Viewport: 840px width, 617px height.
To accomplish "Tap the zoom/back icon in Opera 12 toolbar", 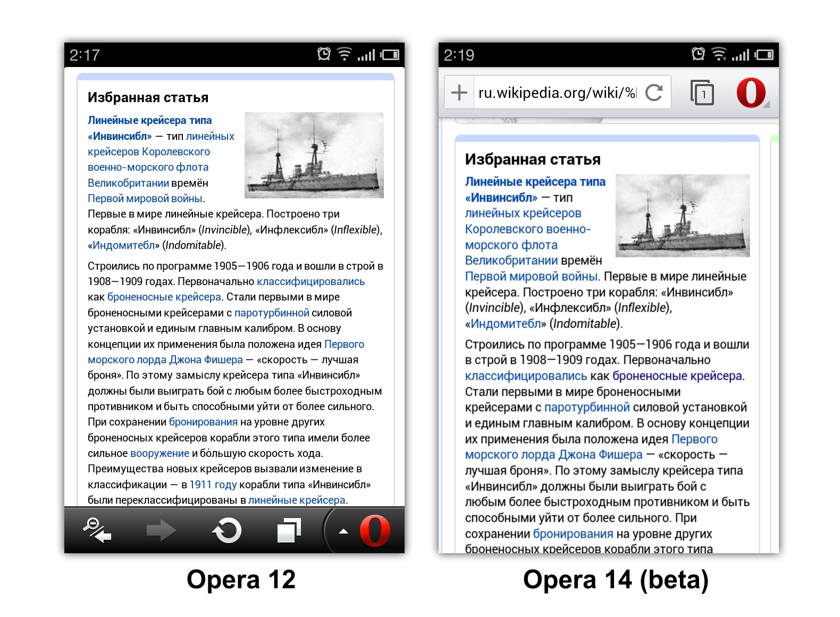I will coord(97,530).
